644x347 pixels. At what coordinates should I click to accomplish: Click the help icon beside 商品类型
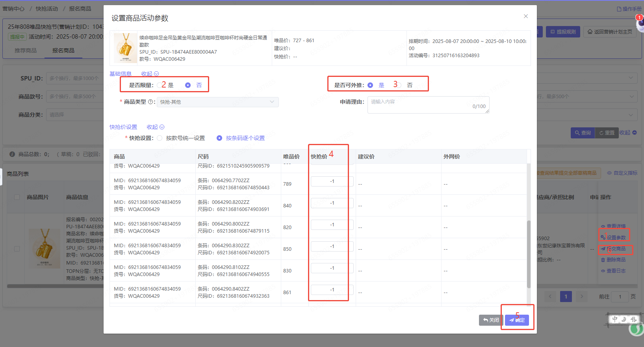(150, 102)
